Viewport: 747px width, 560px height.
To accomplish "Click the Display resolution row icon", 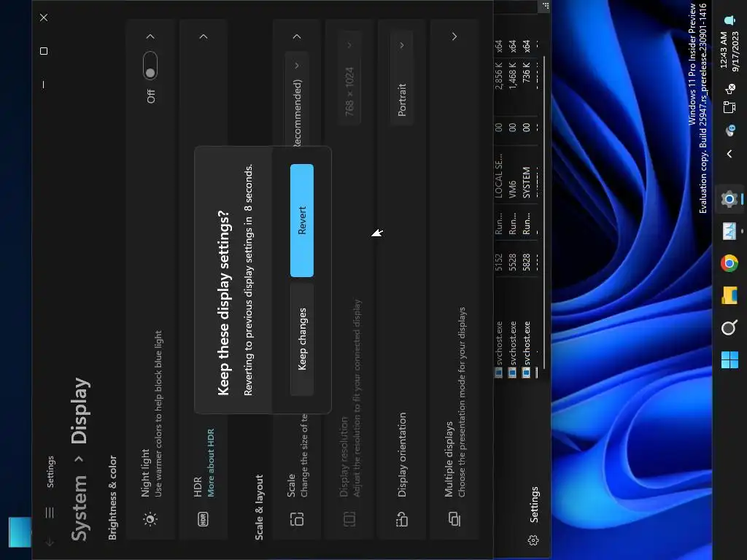I will coord(349,518).
